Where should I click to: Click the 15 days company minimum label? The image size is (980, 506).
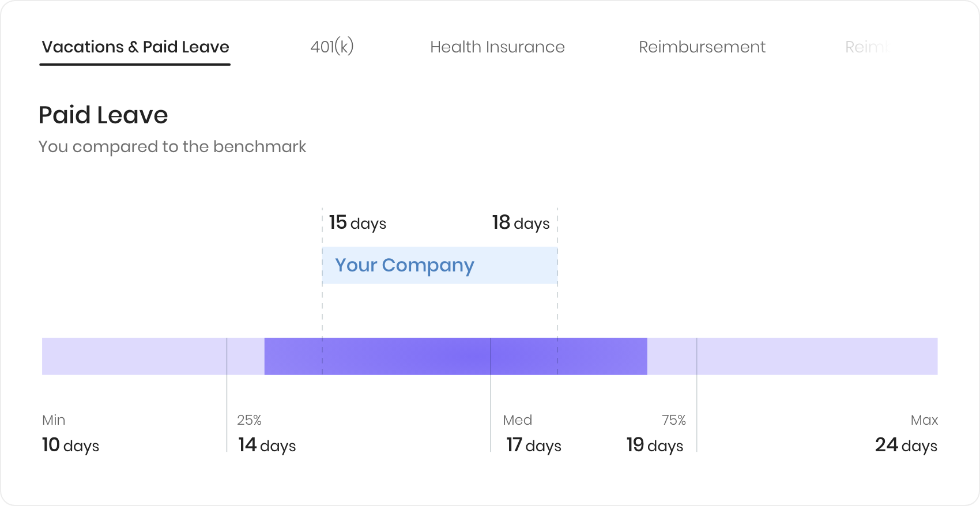click(x=357, y=223)
